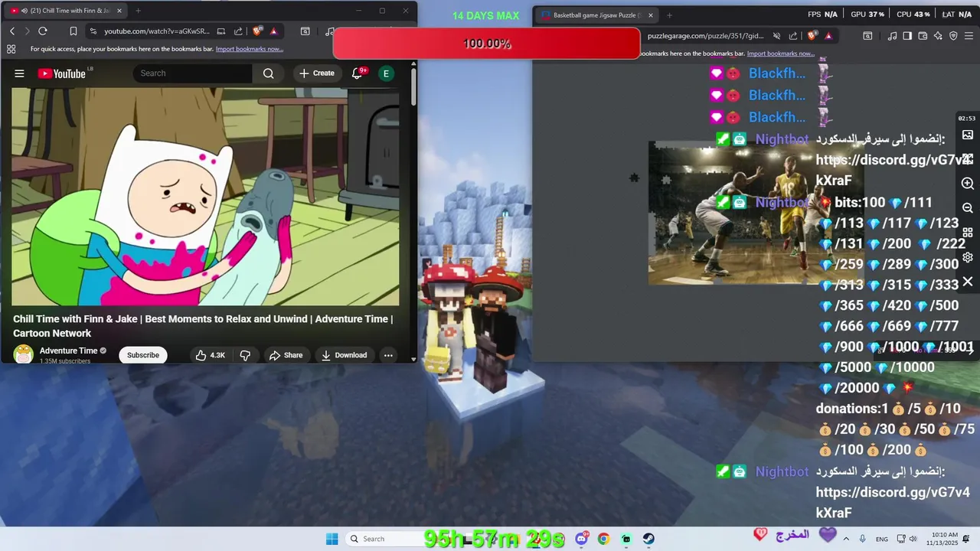Click the youtube.com address bar URL
This screenshot has height=551, width=980.
click(x=157, y=31)
